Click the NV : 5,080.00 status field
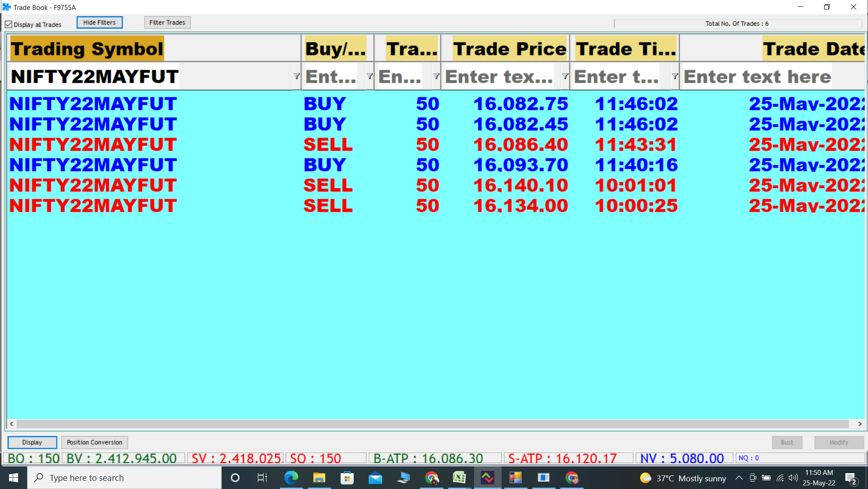Screen dimensions: 868x489 [684, 458]
